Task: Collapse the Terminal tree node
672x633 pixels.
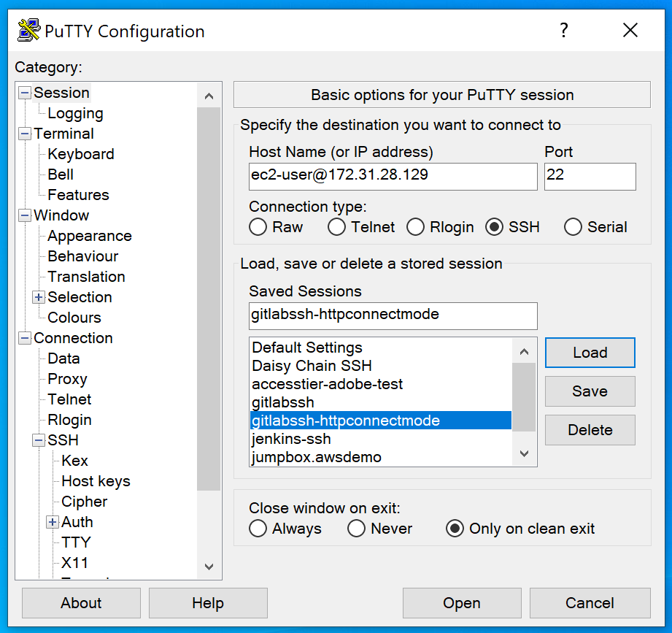Action: (25, 134)
